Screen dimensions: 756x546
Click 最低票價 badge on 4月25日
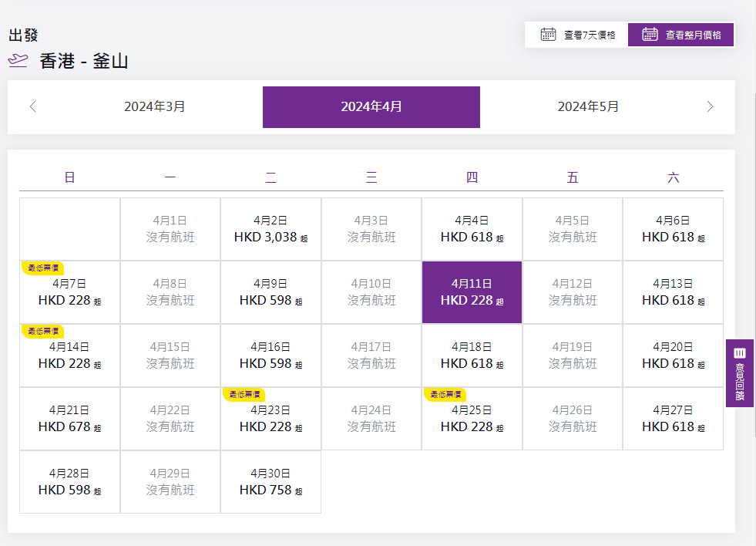point(445,394)
